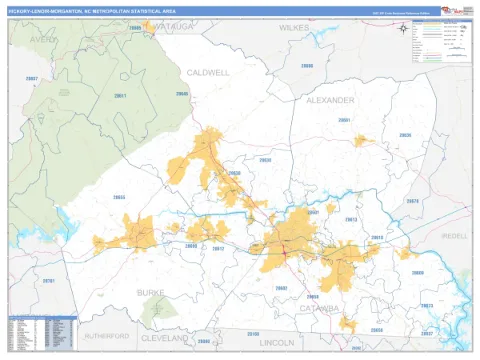Select the CLEVELAND county label

click(x=165, y=338)
